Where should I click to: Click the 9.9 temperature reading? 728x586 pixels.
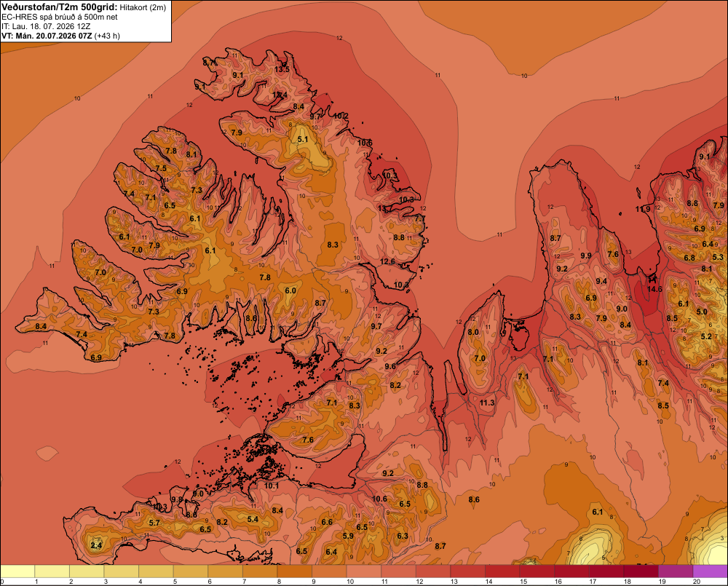(586, 256)
